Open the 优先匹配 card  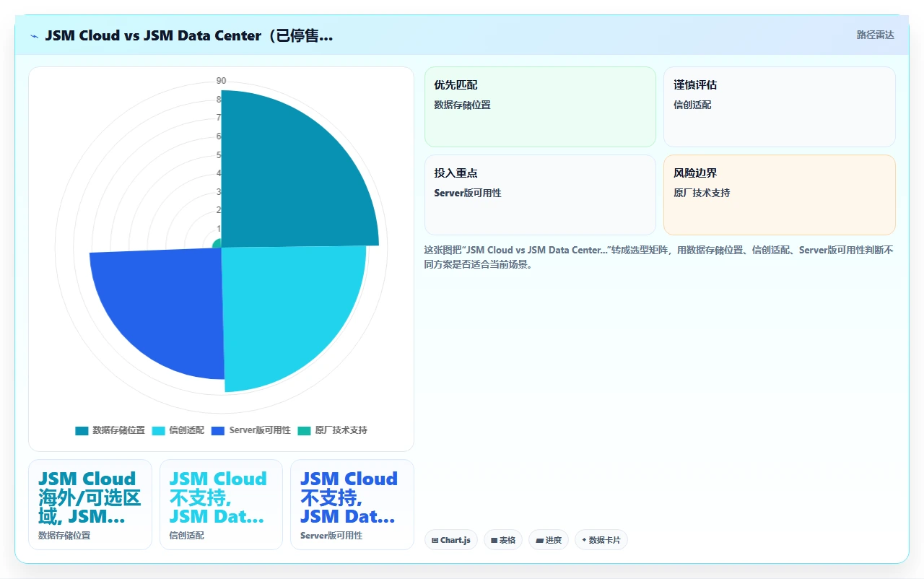pos(540,107)
